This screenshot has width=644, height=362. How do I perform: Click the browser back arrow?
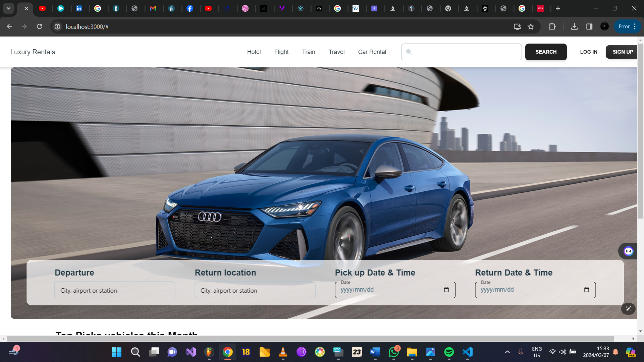click(9, 26)
